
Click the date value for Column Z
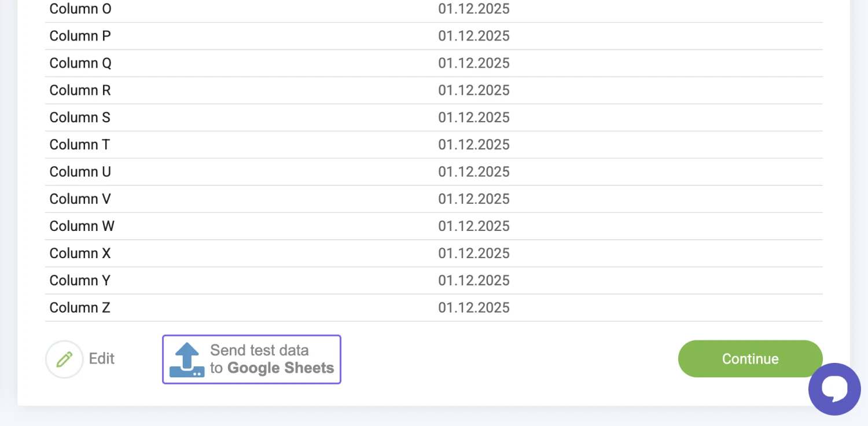click(x=473, y=308)
